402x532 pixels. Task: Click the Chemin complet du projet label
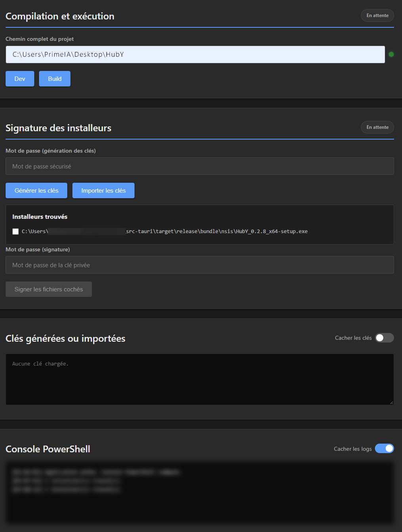click(40, 39)
